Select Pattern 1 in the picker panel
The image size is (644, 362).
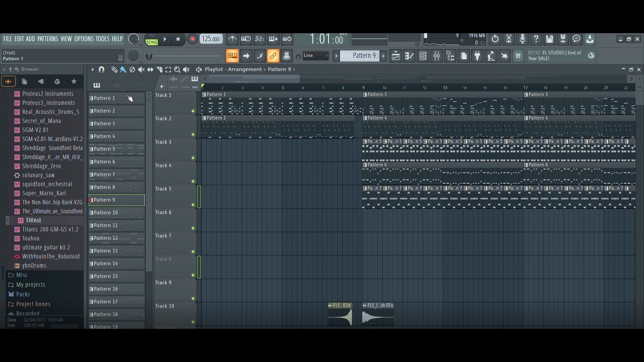click(117, 98)
